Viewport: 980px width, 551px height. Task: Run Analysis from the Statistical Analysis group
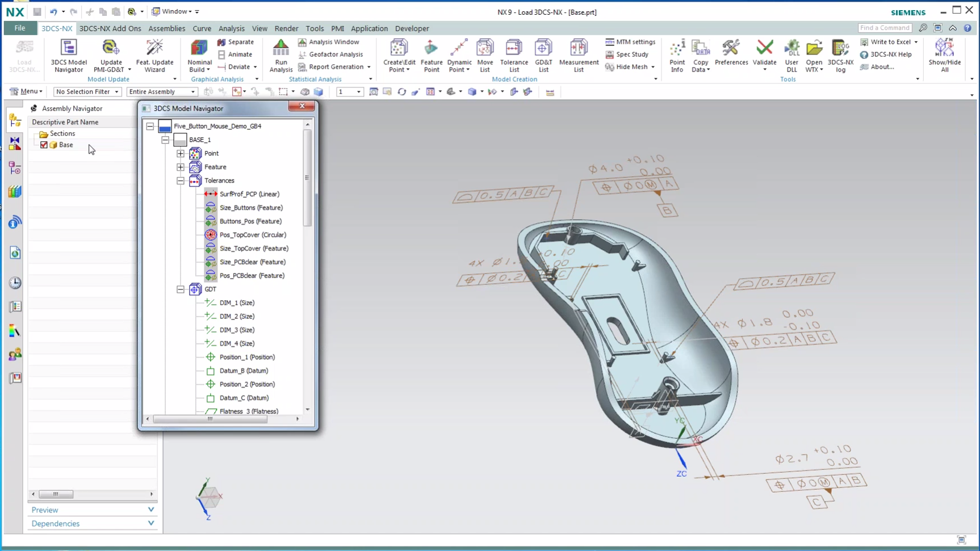click(280, 54)
